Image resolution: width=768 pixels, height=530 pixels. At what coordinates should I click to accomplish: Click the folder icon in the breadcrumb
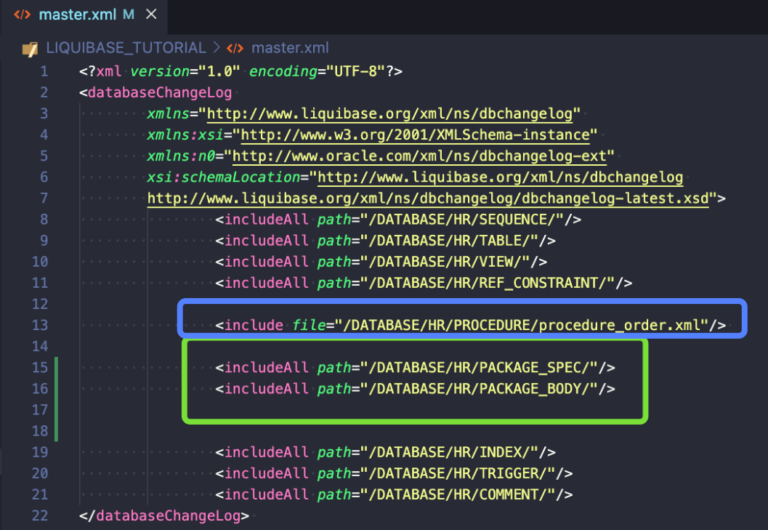tap(29, 48)
